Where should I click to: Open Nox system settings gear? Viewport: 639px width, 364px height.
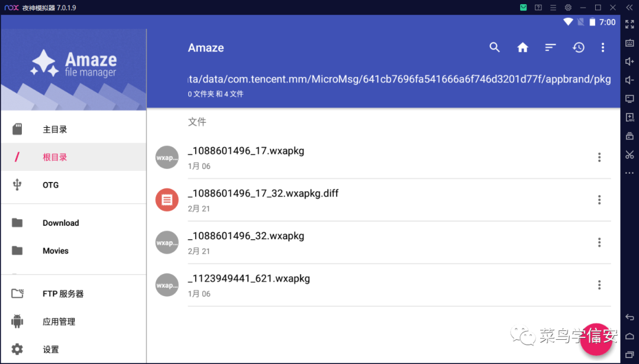pos(568,7)
